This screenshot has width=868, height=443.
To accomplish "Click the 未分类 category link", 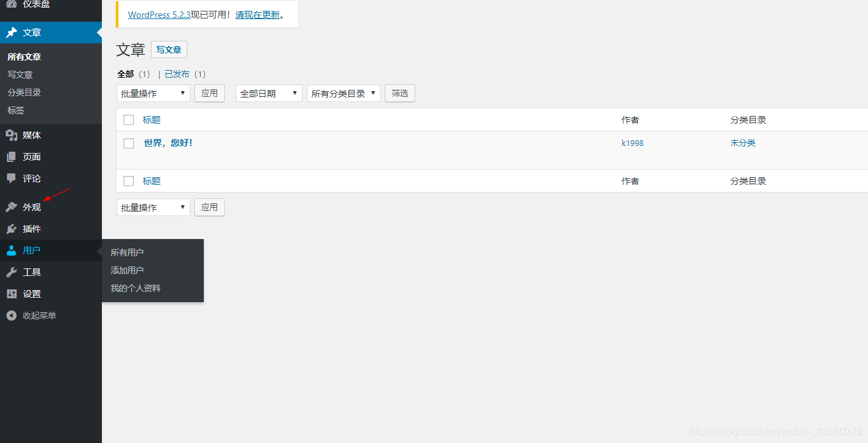I will pos(743,143).
